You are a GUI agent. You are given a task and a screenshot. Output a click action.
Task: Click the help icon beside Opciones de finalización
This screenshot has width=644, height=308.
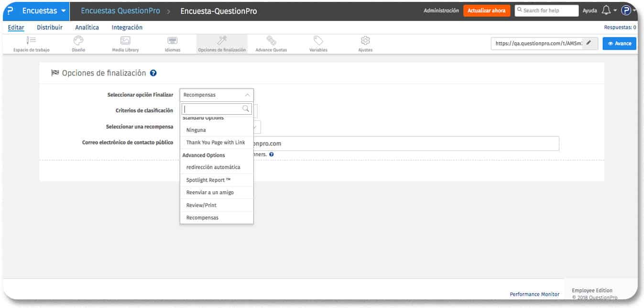coord(153,73)
